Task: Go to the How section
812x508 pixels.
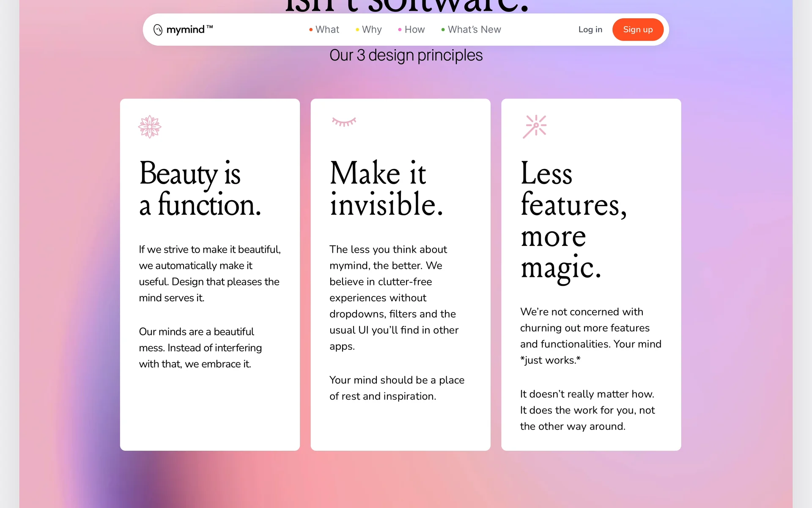Action: (414, 30)
